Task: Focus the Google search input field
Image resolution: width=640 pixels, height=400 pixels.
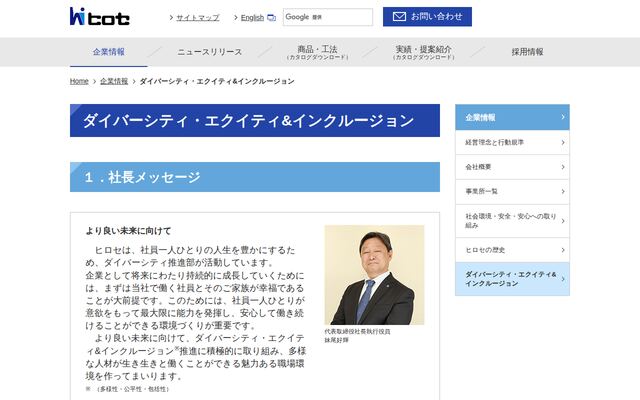Action: [328, 17]
